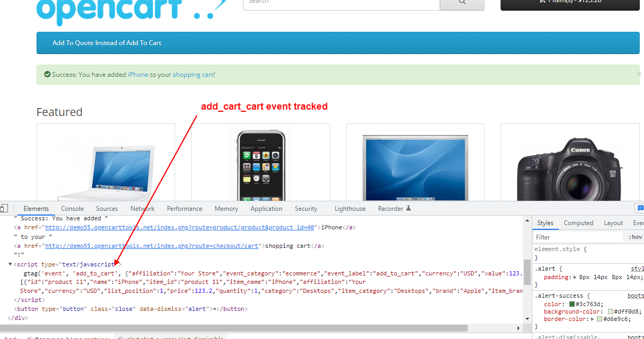Image resolution: width=644 pixels, height=339 pixels.
Task: Follow the checkout/cart href link in DevTools
Action: tap(151, 246)
